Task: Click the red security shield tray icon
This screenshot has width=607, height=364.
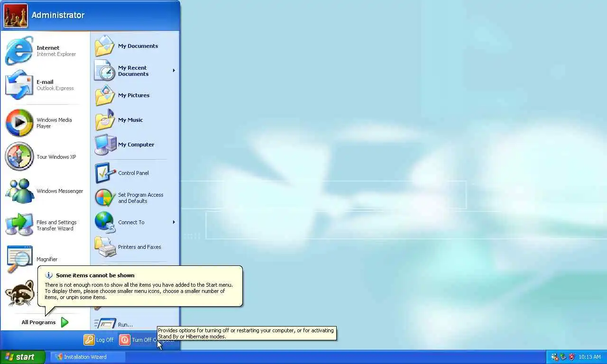Action: click(x=571, y=357)
